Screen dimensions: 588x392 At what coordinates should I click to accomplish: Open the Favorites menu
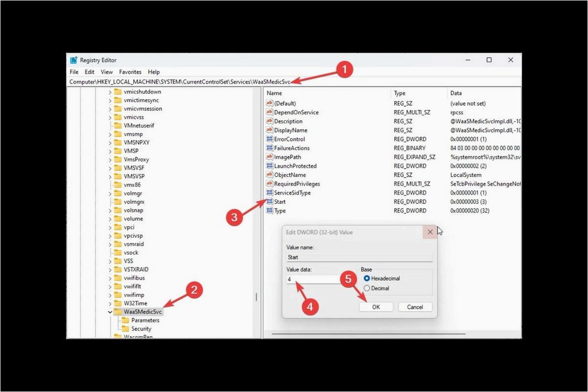pyautogui.click(x=130, y=71)
